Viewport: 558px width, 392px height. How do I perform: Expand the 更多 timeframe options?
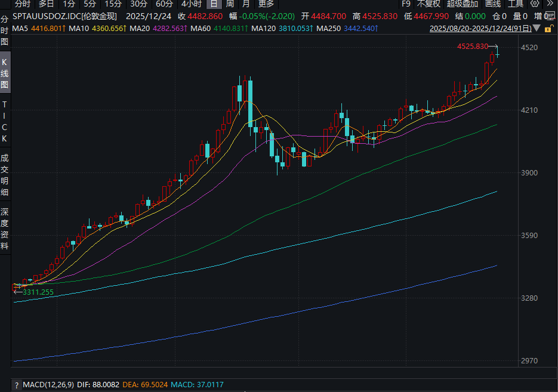[x=266, y=4]
